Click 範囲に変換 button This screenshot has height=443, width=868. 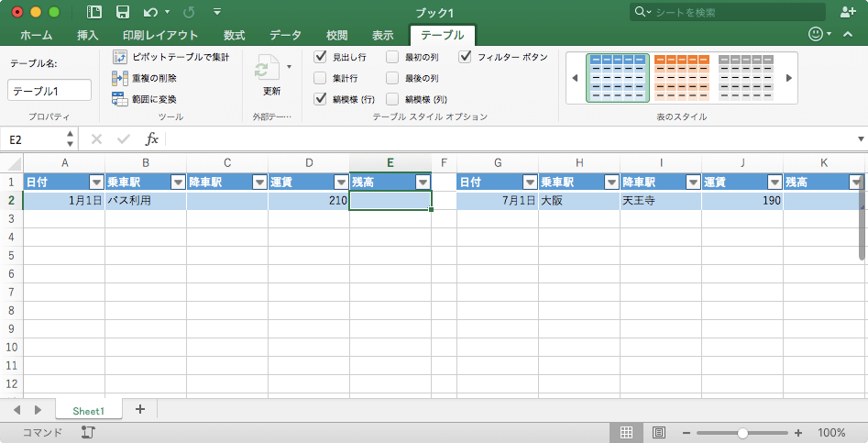(144, 99)
